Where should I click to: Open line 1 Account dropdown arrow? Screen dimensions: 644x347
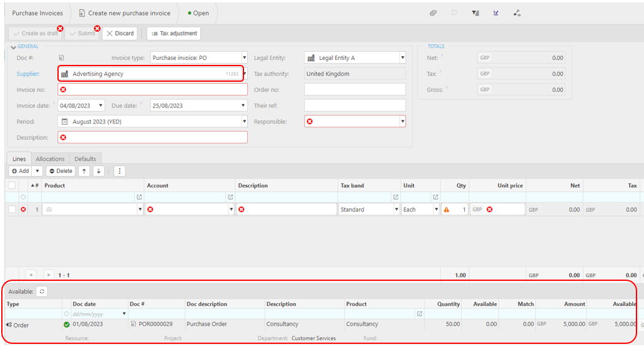click(232, 210)
